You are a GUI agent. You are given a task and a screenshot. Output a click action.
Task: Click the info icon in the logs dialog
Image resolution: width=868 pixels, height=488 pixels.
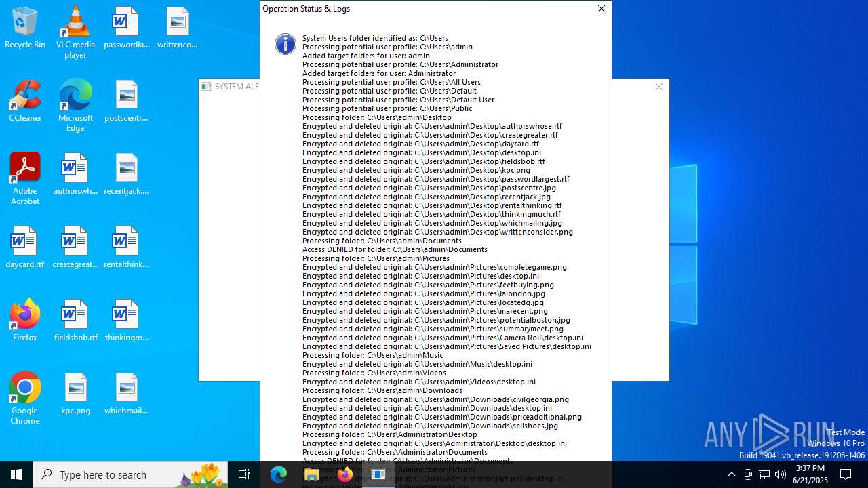point(285,44)
